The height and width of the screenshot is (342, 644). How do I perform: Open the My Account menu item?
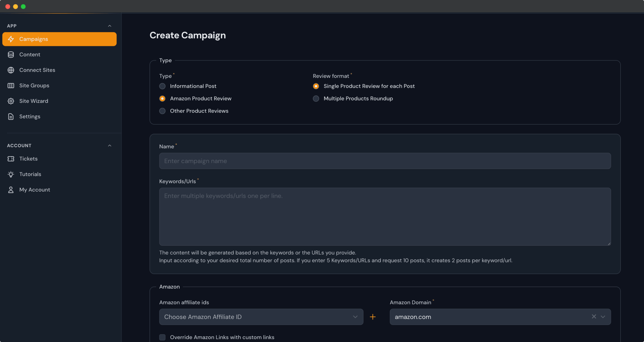click(x=35, y=190)
